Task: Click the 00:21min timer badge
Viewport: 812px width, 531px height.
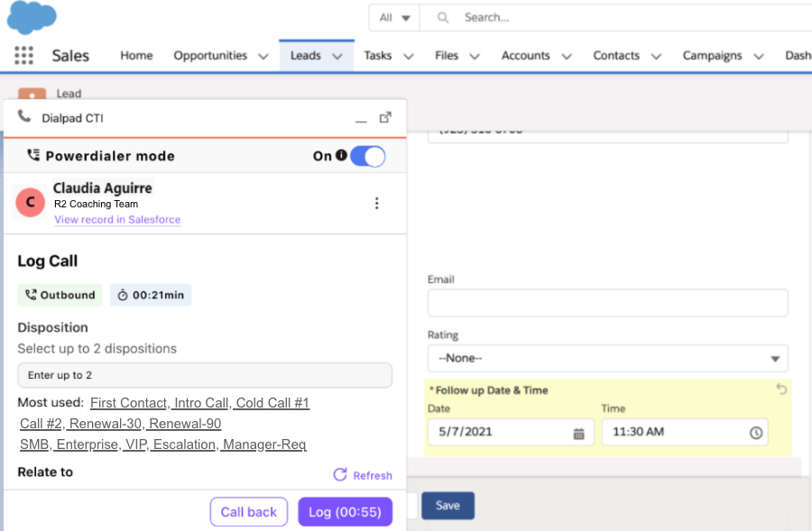Action: (x=151, y=295)
